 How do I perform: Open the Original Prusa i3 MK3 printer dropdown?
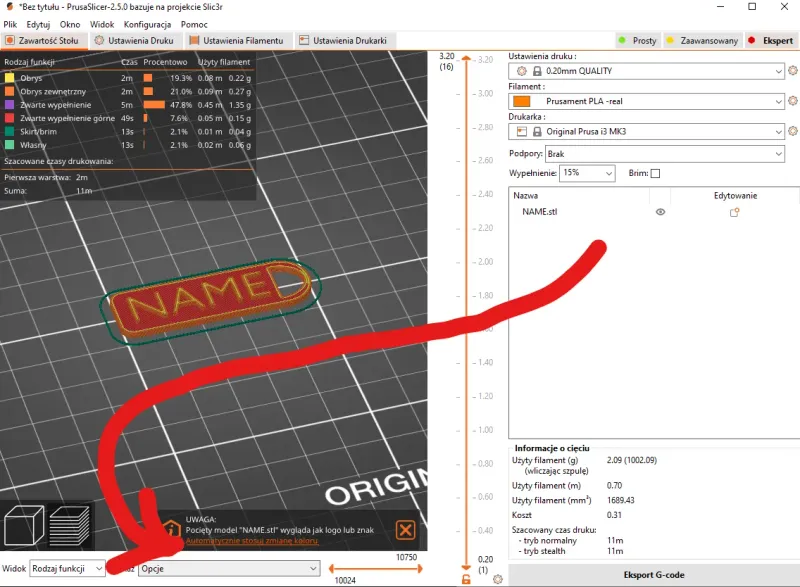pos(646,131)
